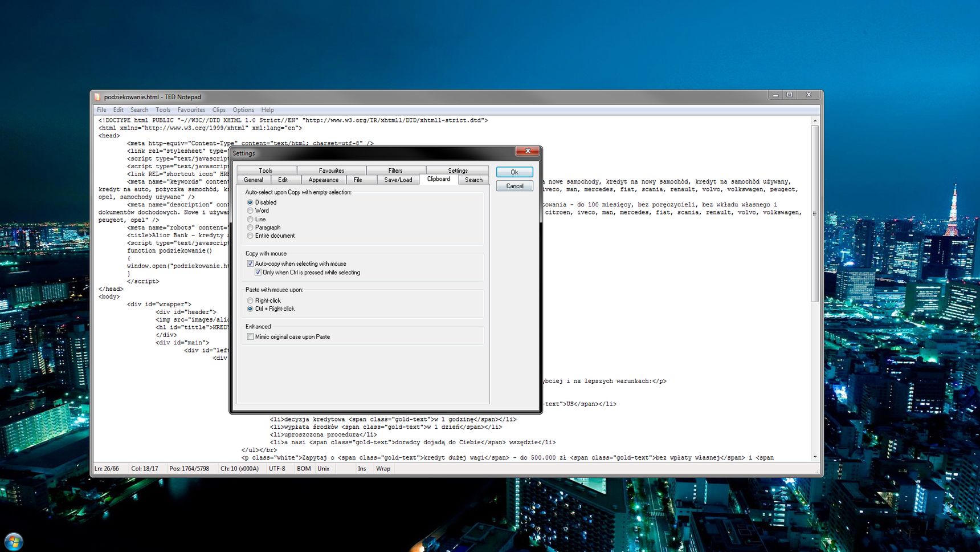Select the Disabled auto-select option
The width and height of the screenshot is (980, 552).
262,202
